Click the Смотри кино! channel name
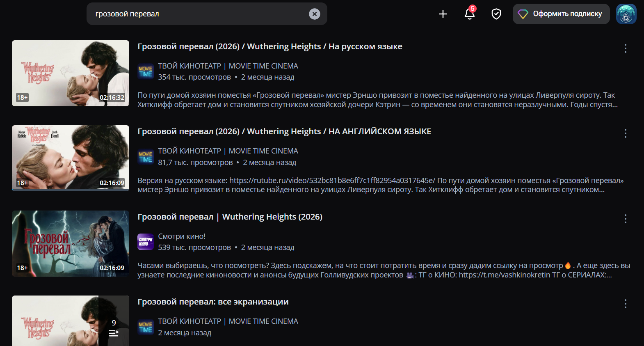Screen dimensions: 644x346 (182, 236)
